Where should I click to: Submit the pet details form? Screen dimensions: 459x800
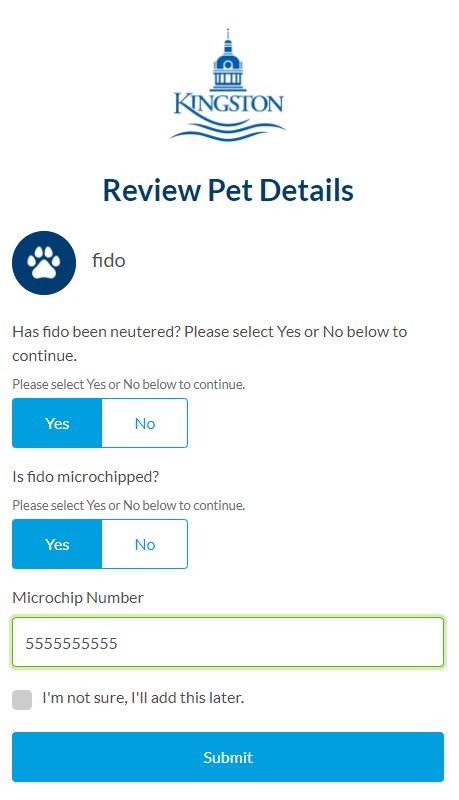coord(228,757)
